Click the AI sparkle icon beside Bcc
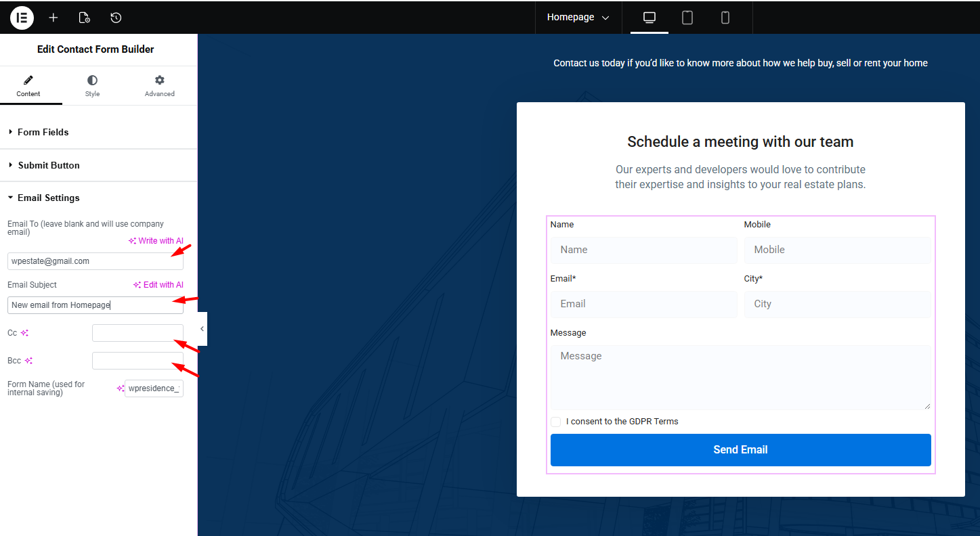The width and height of the screenshot is (980, 536). tap(28, 361)
